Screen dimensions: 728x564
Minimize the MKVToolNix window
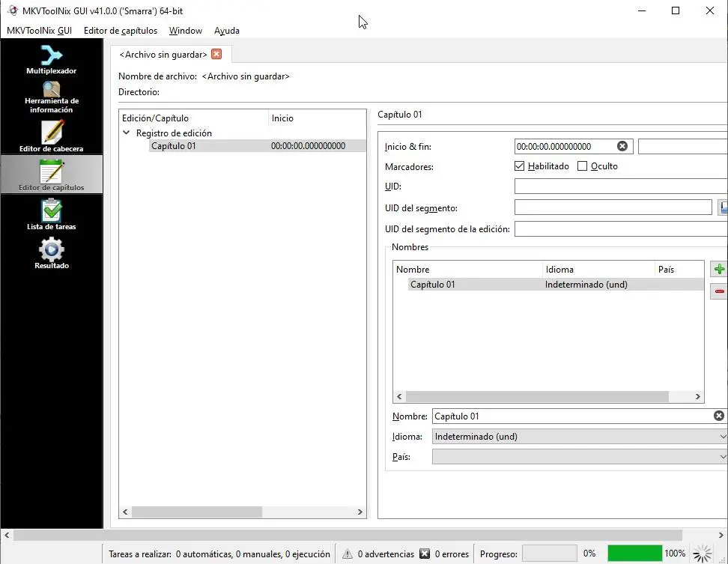[642, 10]
